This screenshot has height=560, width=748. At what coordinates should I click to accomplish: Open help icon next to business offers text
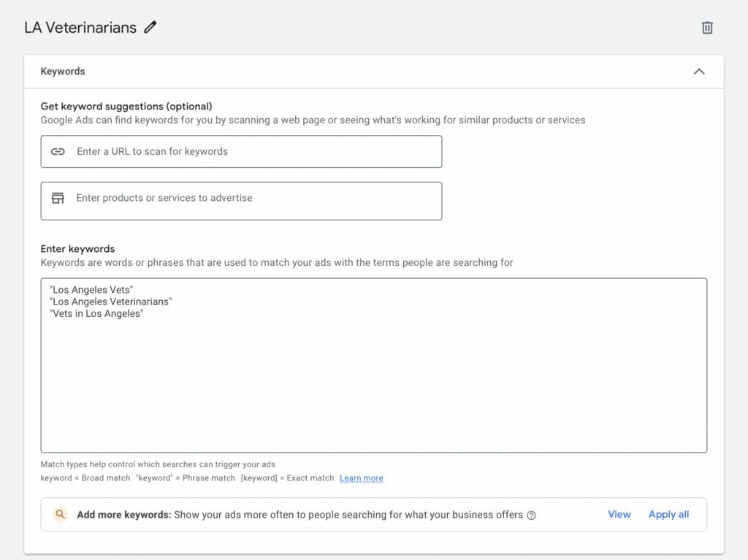click(531, 515)
